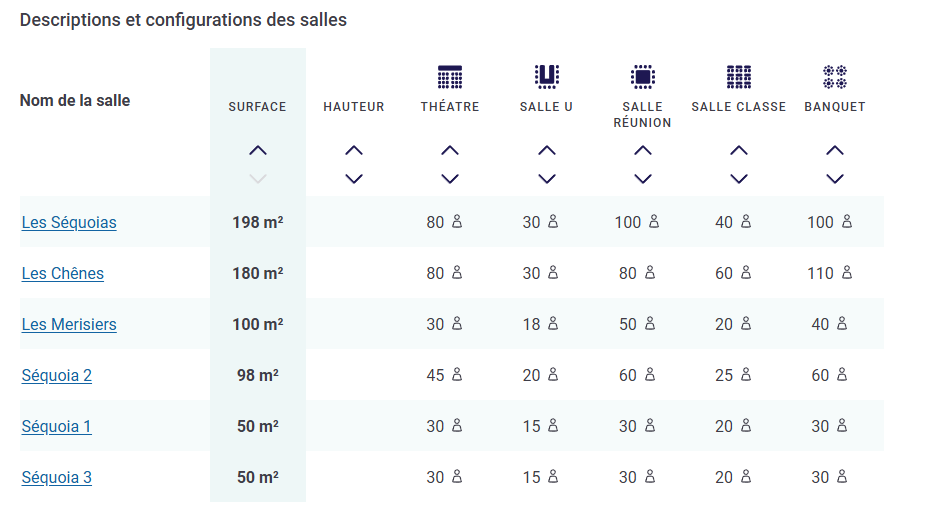Sort Surface column ascending with up arrow
The width and height of the screenshot is (928, 527).
[x=258, y=151]
